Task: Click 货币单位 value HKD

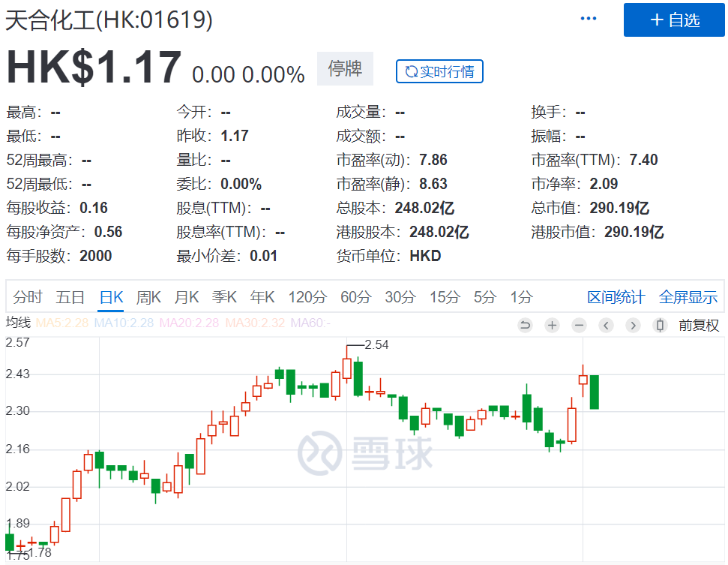Action: 425,256
